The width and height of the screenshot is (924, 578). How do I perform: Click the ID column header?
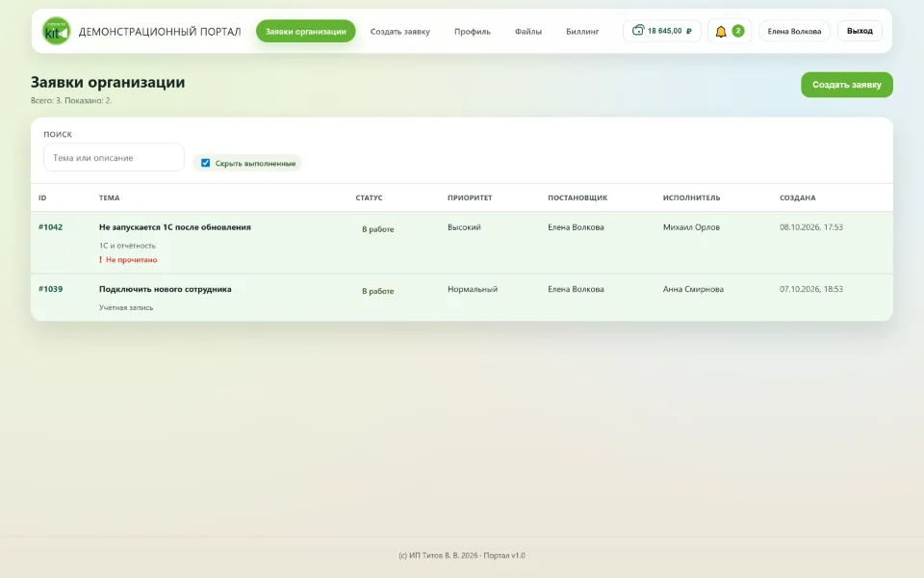(x=42, y=197)
